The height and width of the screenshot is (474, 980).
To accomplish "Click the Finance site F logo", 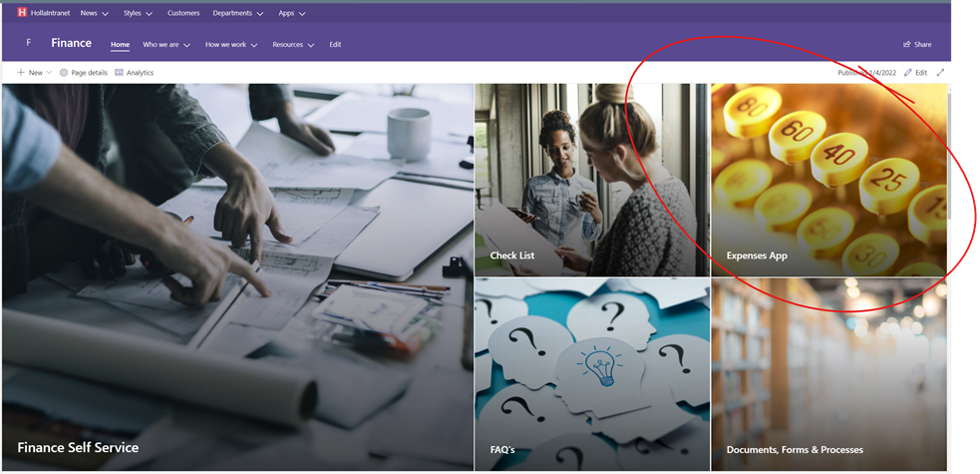I will coord(28,44).
